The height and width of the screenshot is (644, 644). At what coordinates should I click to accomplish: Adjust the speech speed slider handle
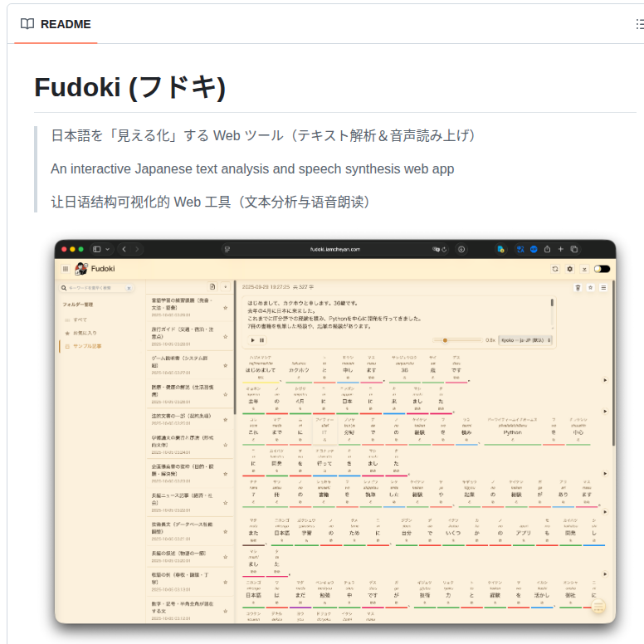[x=445, y=340]
